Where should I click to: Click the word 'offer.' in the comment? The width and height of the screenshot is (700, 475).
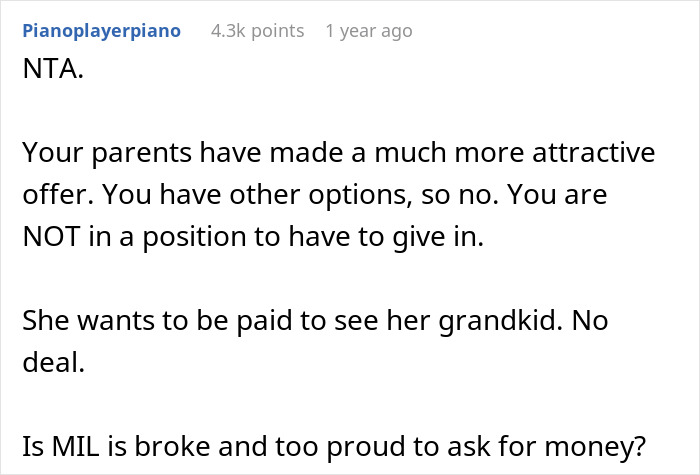(x=58, y=195)
